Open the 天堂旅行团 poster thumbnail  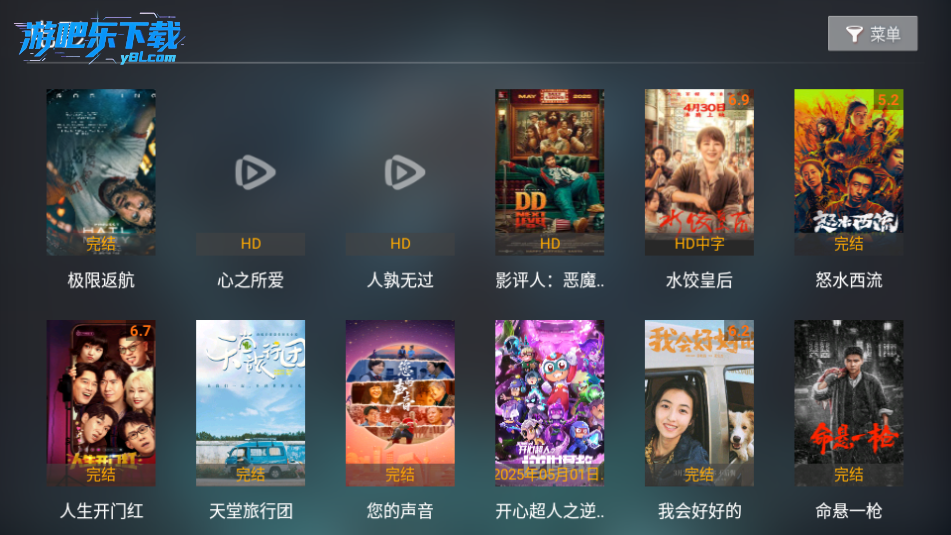click(250, 403)
